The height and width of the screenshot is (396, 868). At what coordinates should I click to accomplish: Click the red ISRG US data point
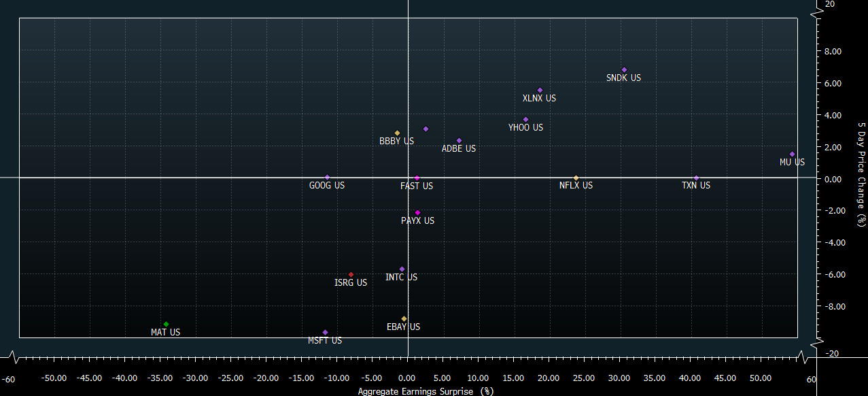[351, 274]
